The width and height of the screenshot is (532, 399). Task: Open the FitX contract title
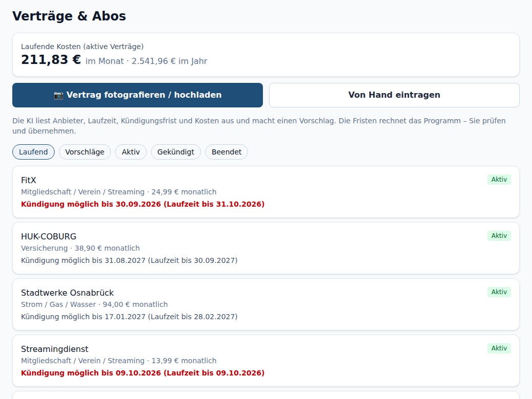click(x=29, y=180)
